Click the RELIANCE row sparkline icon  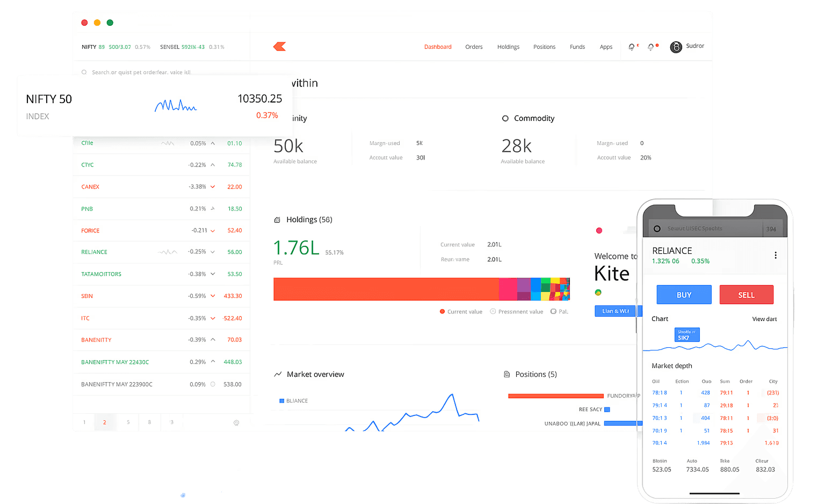(168, 252)
